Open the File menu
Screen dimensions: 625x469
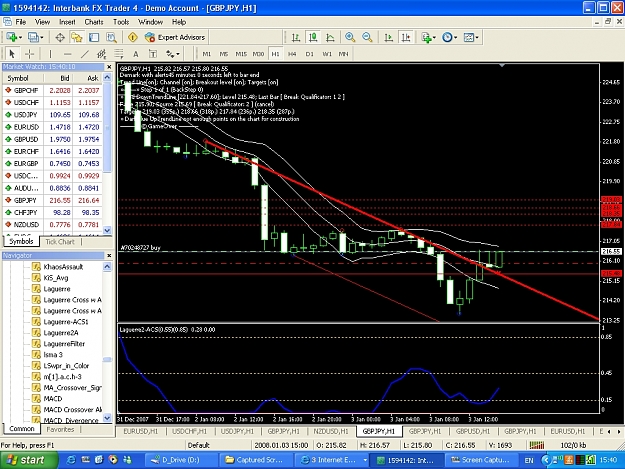click(20, 22)
